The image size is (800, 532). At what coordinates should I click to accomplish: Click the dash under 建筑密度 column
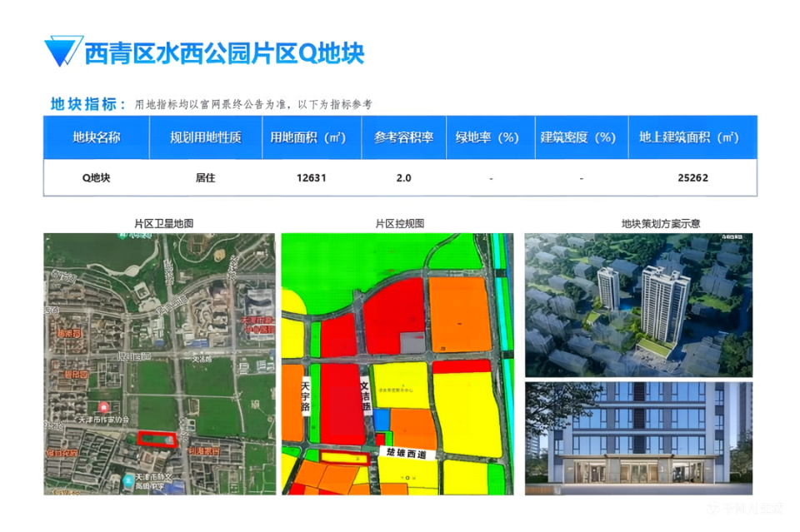581,178
